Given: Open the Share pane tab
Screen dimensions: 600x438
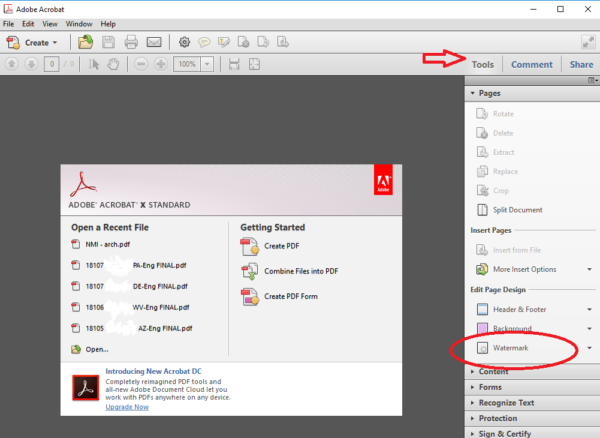Looking at the screenshot, I should click(580, 64).
